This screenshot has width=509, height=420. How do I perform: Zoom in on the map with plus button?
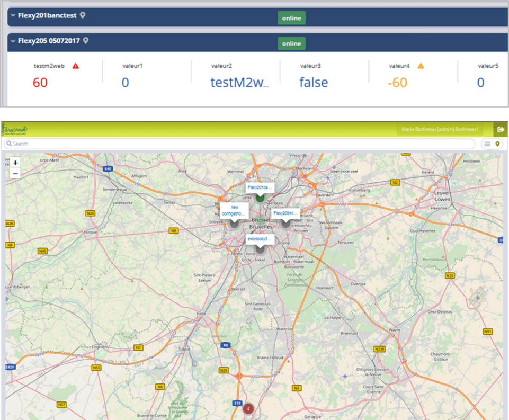pyautogui.click(x=15, y=163)
